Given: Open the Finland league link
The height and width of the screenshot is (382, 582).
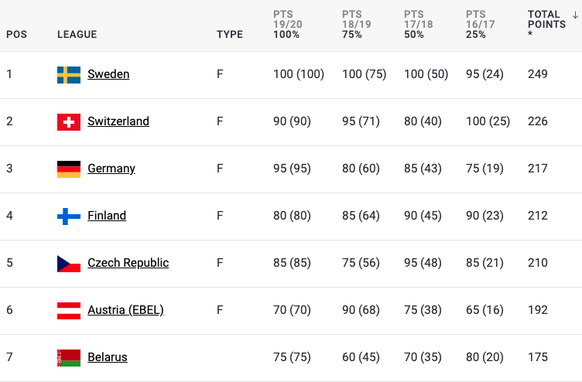Looking at the screenshot, I should 107,215.
